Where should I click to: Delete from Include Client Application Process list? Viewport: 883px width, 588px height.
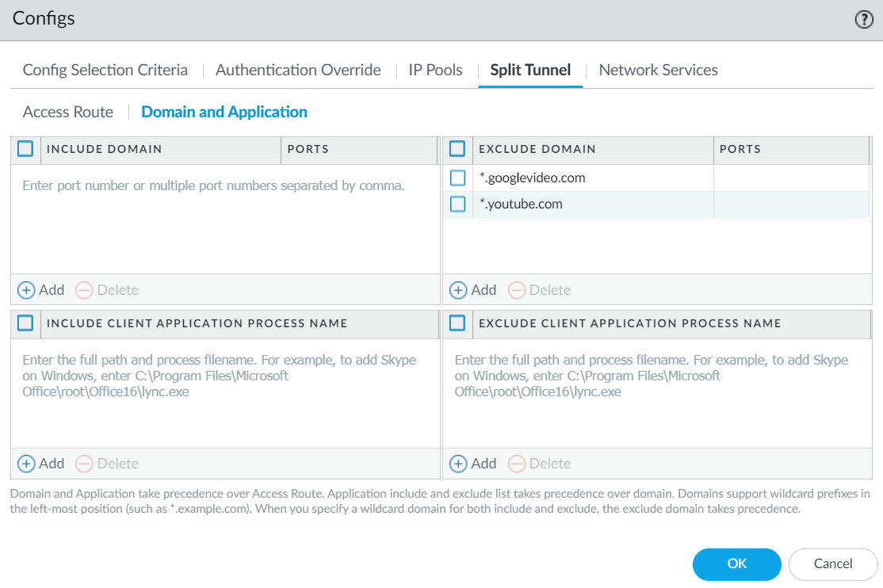[84, 464]
